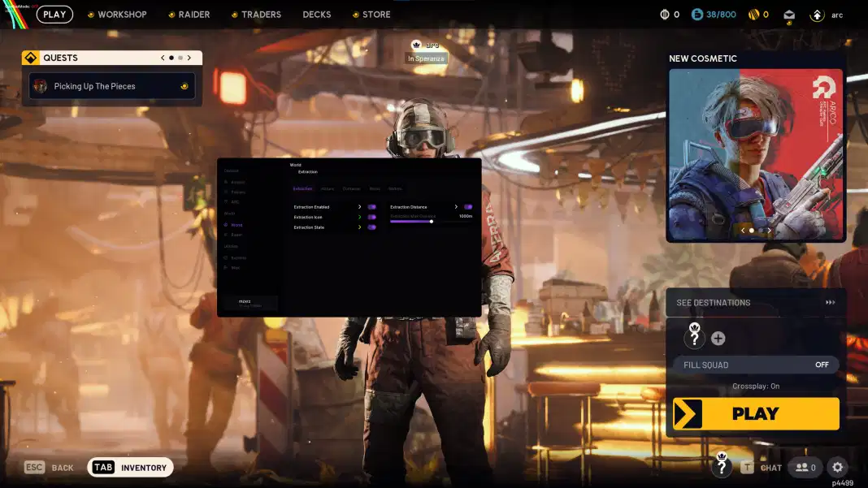868x488 pixels.
Task: Expand Extraction State options arrow
Action: pyautogui.click(x=360, y=227)
